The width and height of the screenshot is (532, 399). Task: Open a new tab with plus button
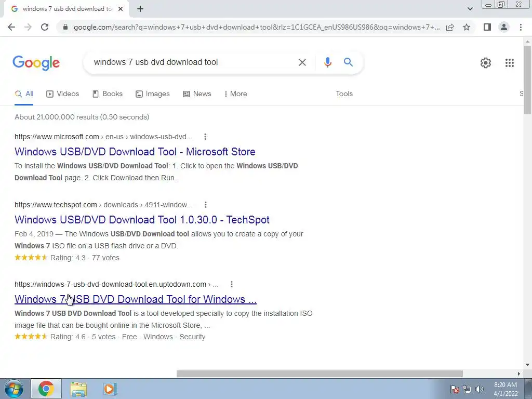(x=140, y=9)
